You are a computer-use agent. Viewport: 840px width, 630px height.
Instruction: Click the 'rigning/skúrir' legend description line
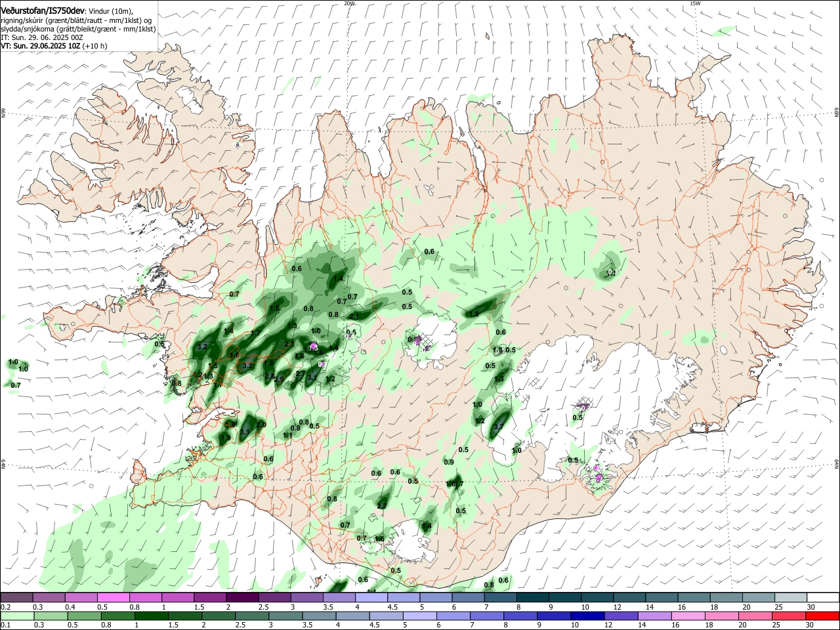point(76,20)
